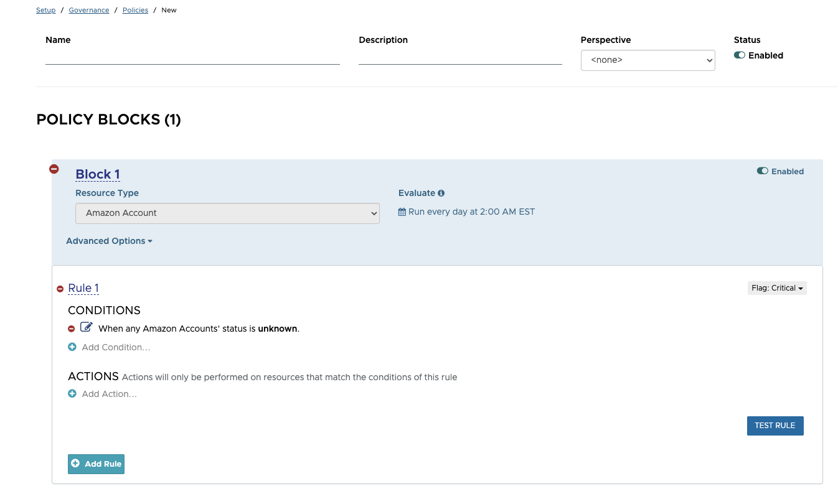838x504 pixels.
Task: Toggle the policy Status Enabled switch
Action: [x=740, y=55]
